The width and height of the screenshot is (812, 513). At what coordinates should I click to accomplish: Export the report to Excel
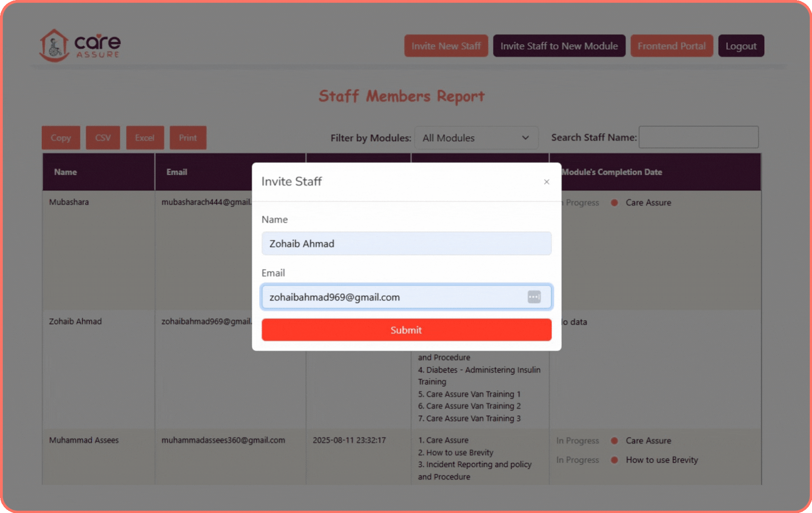pos(145,138)
